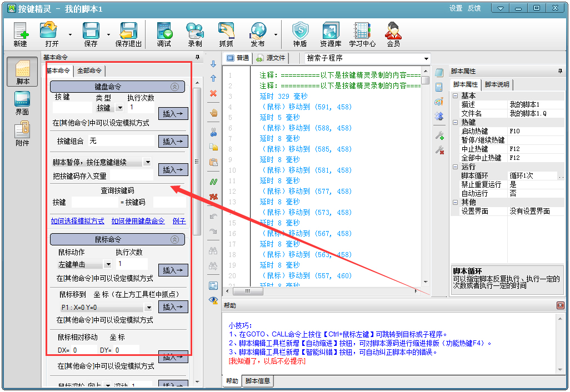
Task: Open the 神盾 shield tool
Action: tap(300, 34)
